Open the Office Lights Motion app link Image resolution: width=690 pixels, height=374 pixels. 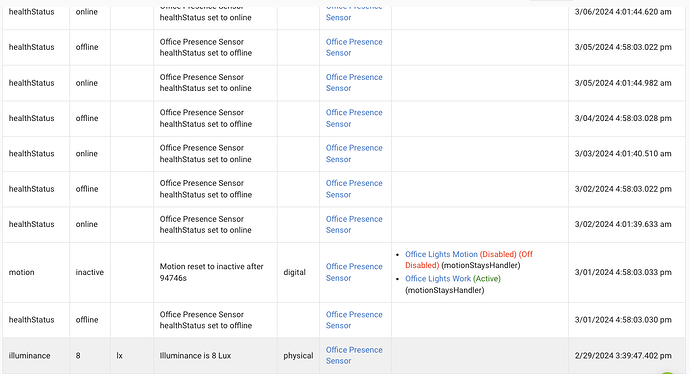pos(441,254)
